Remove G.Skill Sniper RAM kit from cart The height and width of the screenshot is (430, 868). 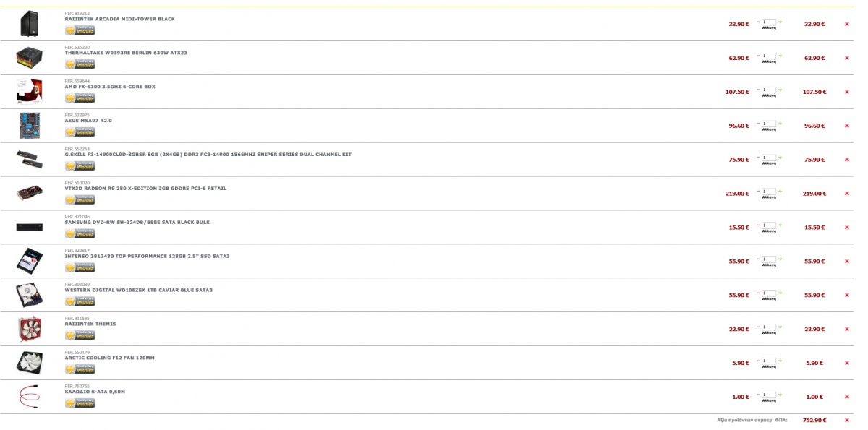[847, 160]
